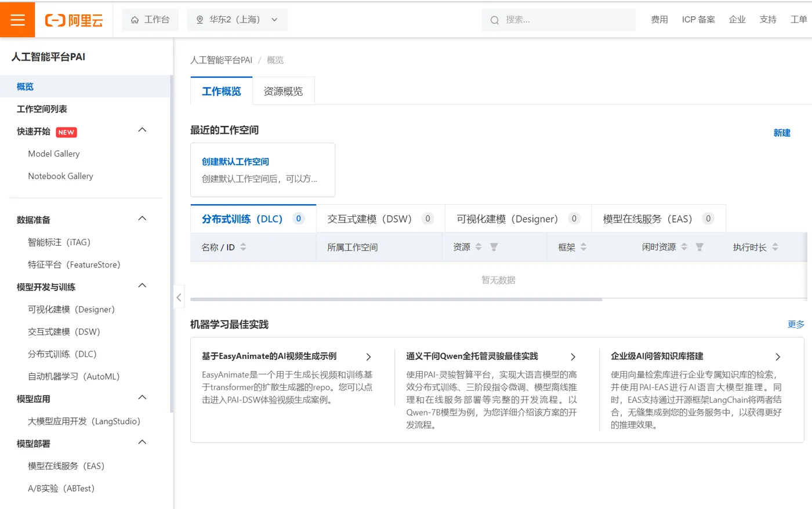Select the 分布式训练（DLC） tab
Viewport: 812px width, 509px height.
pyautogui.click(x=253, y=219)
